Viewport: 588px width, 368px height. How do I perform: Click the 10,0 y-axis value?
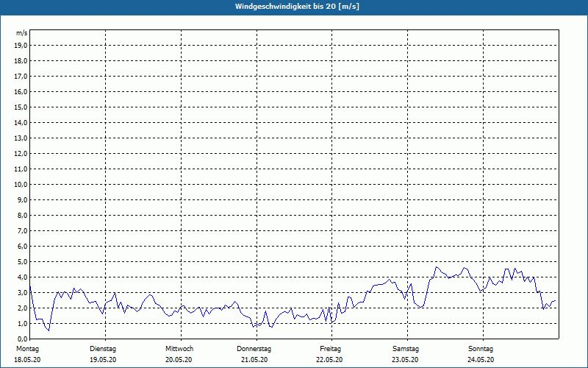tap(21, 184)
